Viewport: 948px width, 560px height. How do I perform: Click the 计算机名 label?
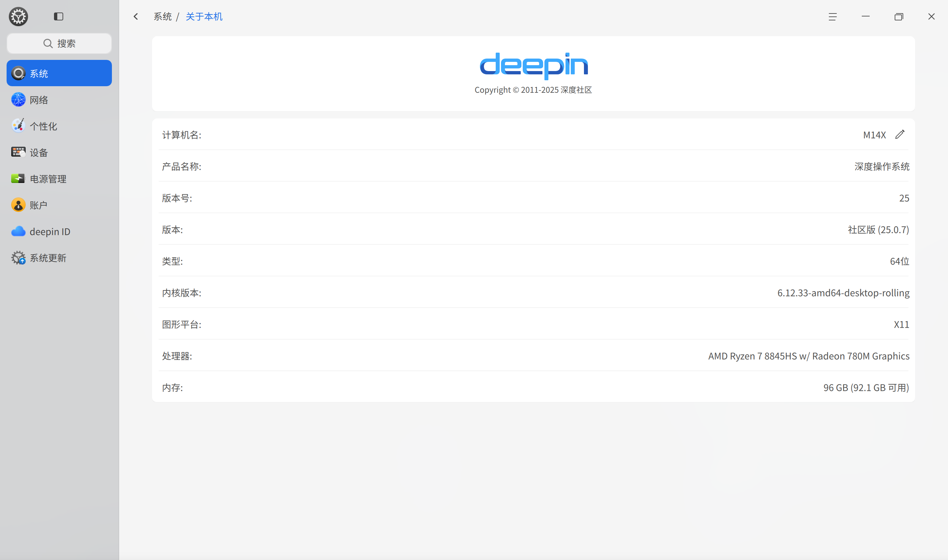pos(182,135)
